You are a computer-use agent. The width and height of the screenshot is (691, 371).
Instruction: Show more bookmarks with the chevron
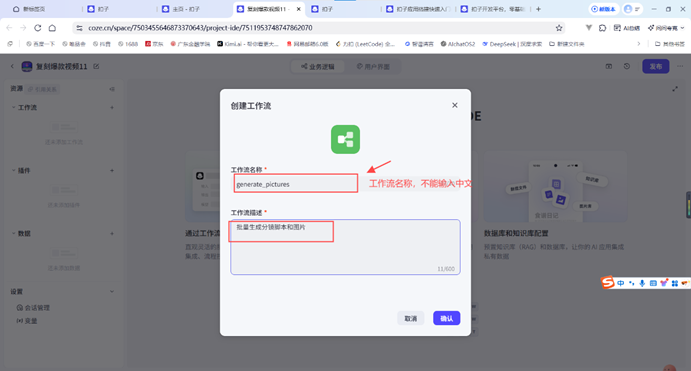pyautogui.click(x=639, y=44)
